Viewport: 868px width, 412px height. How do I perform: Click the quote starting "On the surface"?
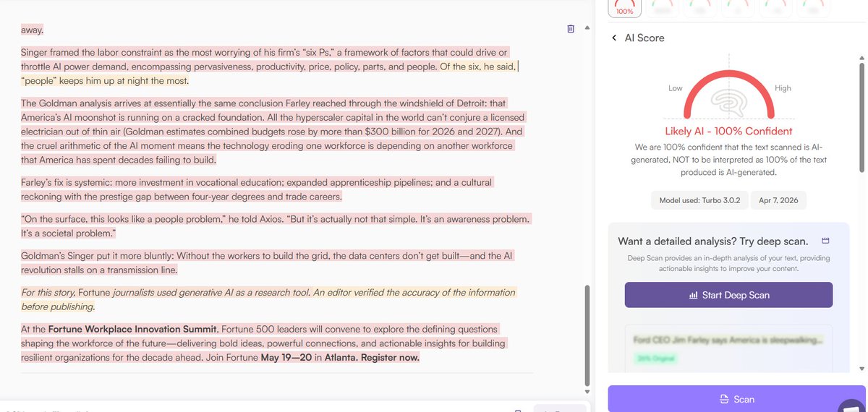[275, 226]
